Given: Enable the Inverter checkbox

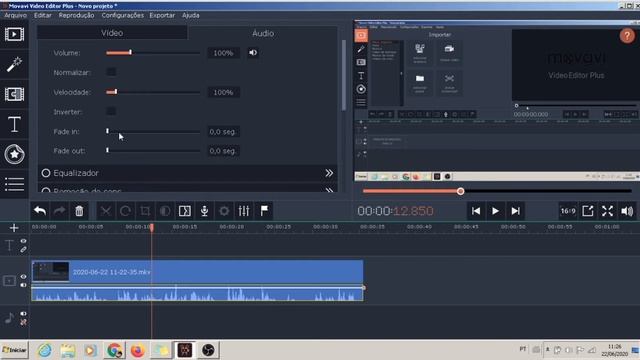Looking at the screenshot, I should click(111, 111).
